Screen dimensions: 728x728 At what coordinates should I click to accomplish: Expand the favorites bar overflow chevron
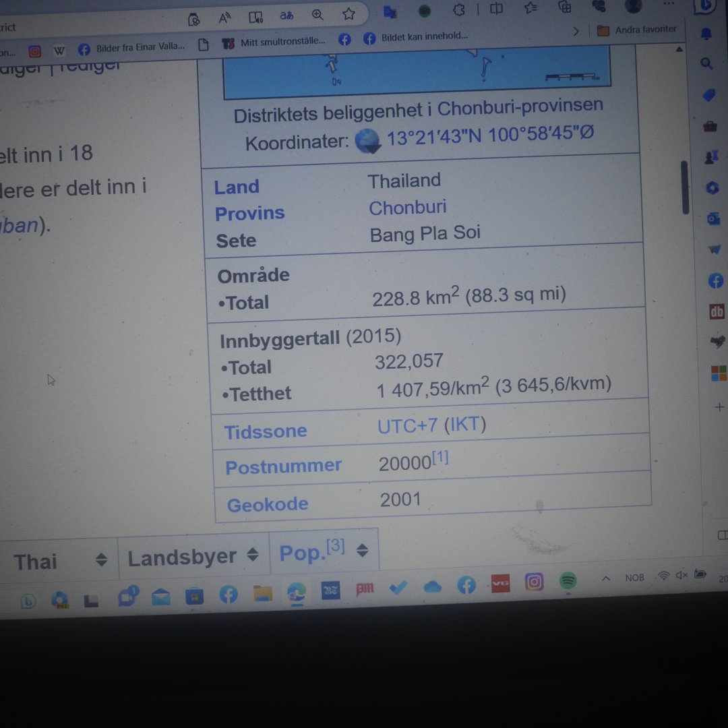point(576,31)
